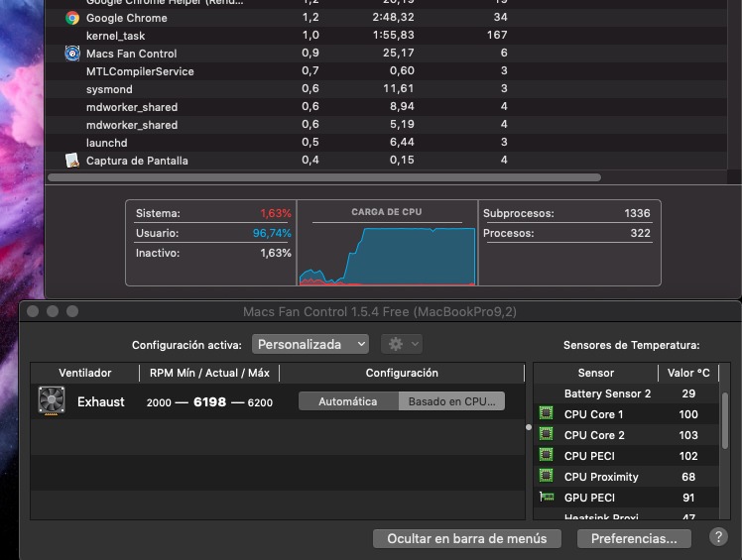Expand the gear settings dropdown menu
The height and width of the screenshot is (560, 742).
point(404,344)
